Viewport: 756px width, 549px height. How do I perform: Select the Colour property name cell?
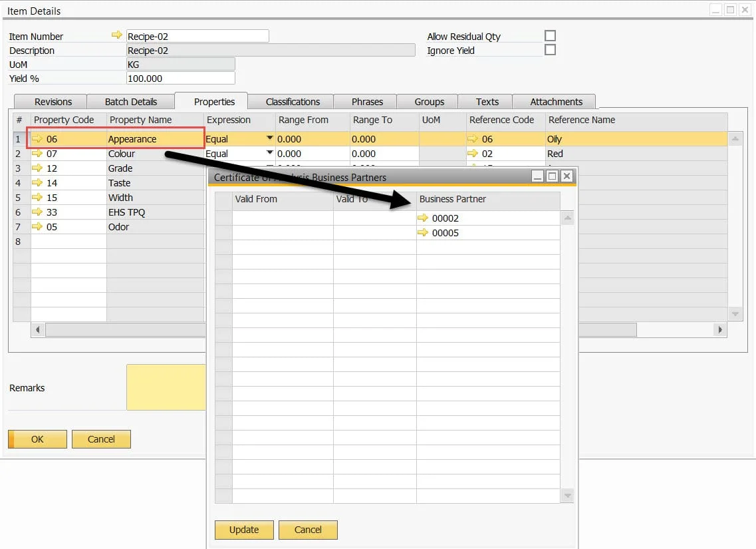pyautogui.click(x=155, y=154)
